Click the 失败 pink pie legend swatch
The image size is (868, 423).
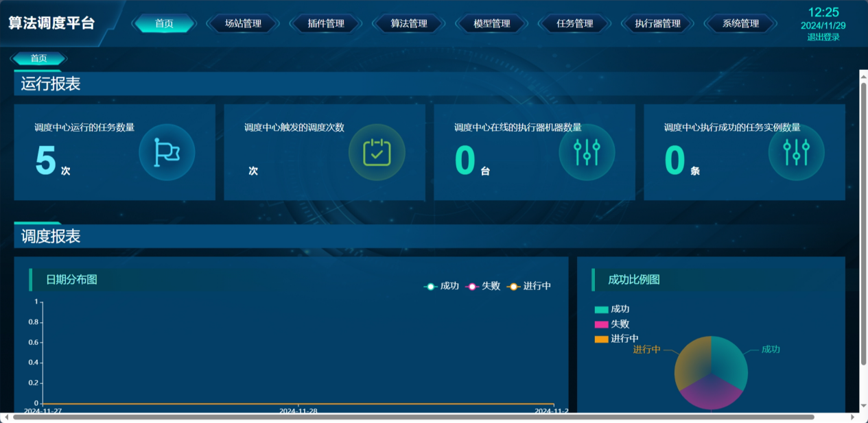pos(601,324)
